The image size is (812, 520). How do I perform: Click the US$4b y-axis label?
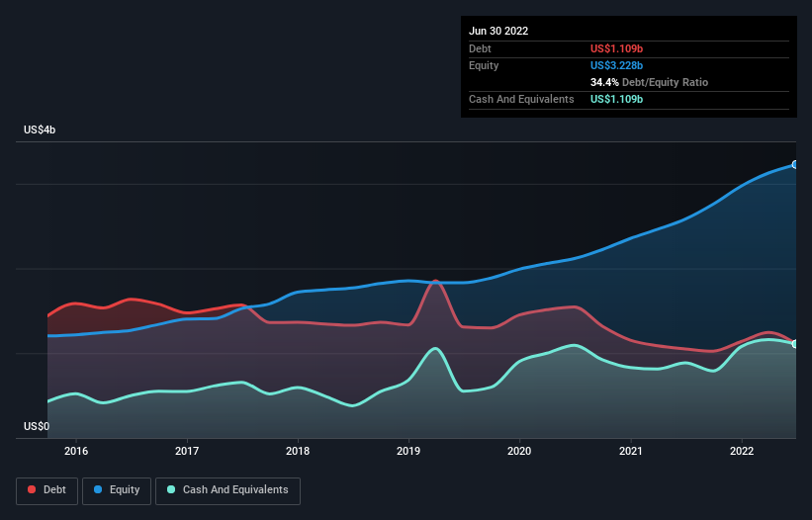(40, 130)
